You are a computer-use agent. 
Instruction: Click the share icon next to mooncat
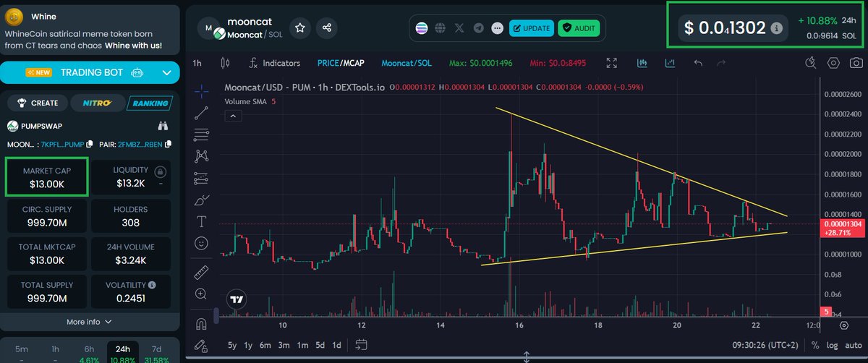click(x=327, y=28)
